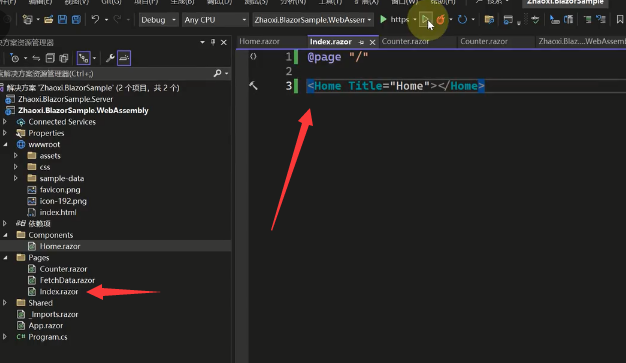Click the Undo arrow icon
626x363 pixels.
coord(95,19)
